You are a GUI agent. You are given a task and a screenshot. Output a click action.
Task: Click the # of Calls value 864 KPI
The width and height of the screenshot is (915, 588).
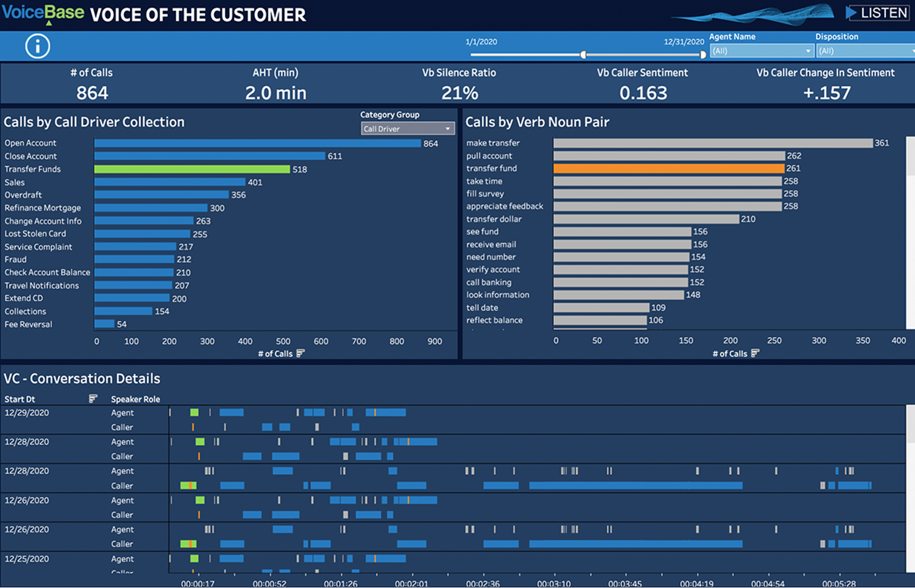point(92,93)
